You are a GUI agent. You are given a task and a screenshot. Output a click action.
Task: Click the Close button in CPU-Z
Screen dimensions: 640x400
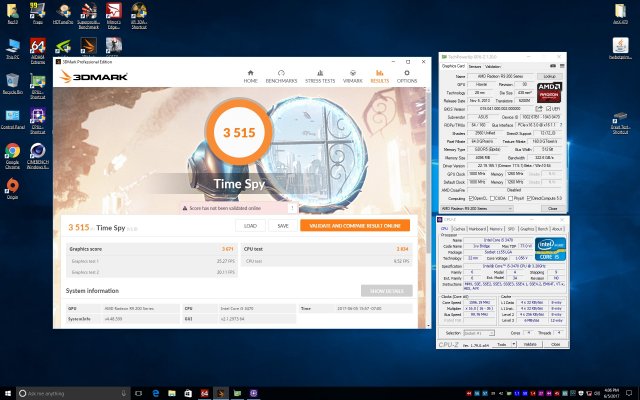pos(555,344)
